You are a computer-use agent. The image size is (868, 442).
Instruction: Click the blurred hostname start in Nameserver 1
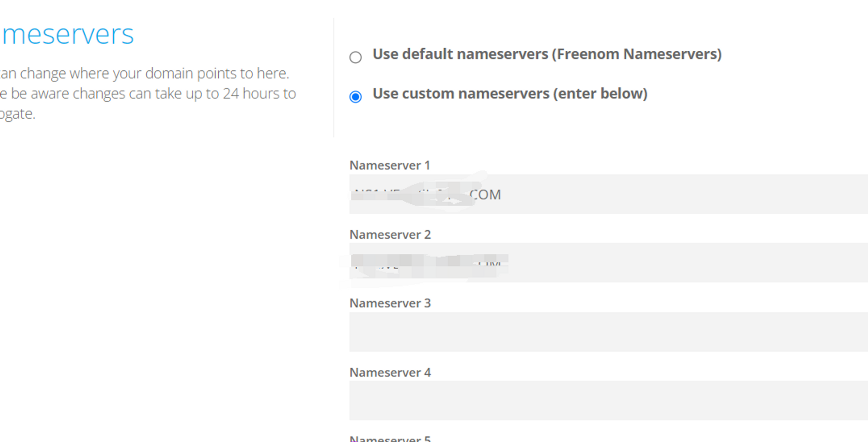378,195
